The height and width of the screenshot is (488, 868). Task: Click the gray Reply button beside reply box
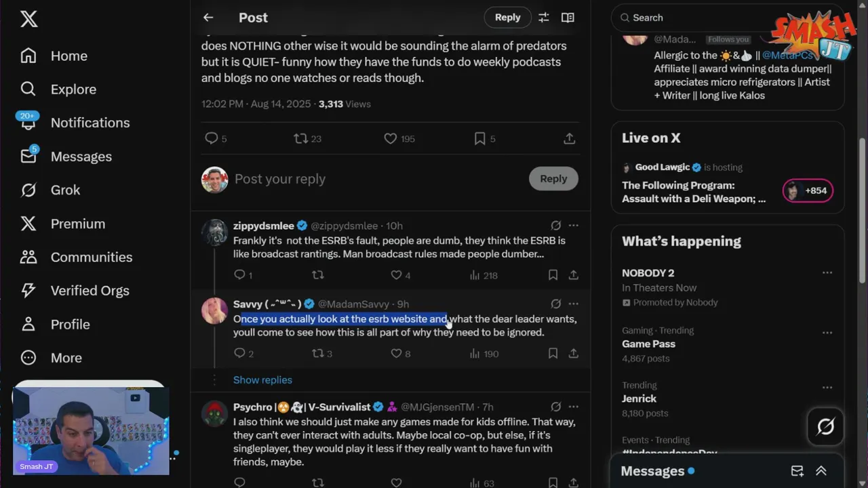[553, 178]
